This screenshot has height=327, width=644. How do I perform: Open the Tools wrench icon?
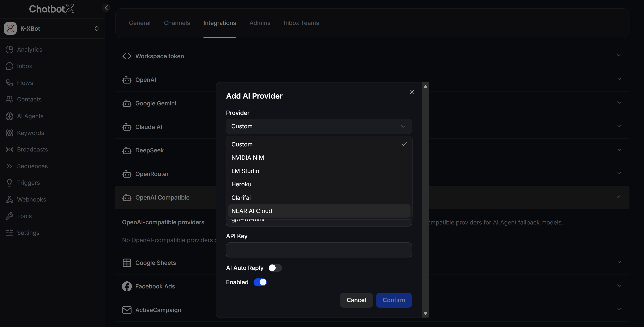coord(9,216)
